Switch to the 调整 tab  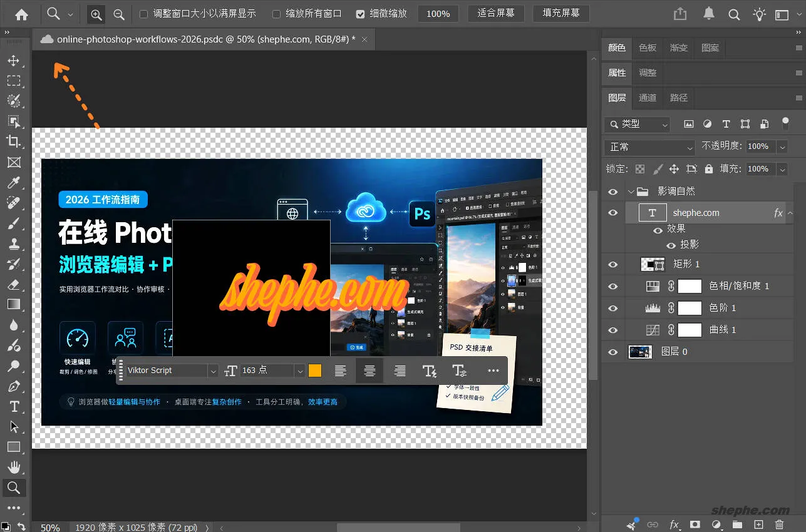click(x=648, y=73)
